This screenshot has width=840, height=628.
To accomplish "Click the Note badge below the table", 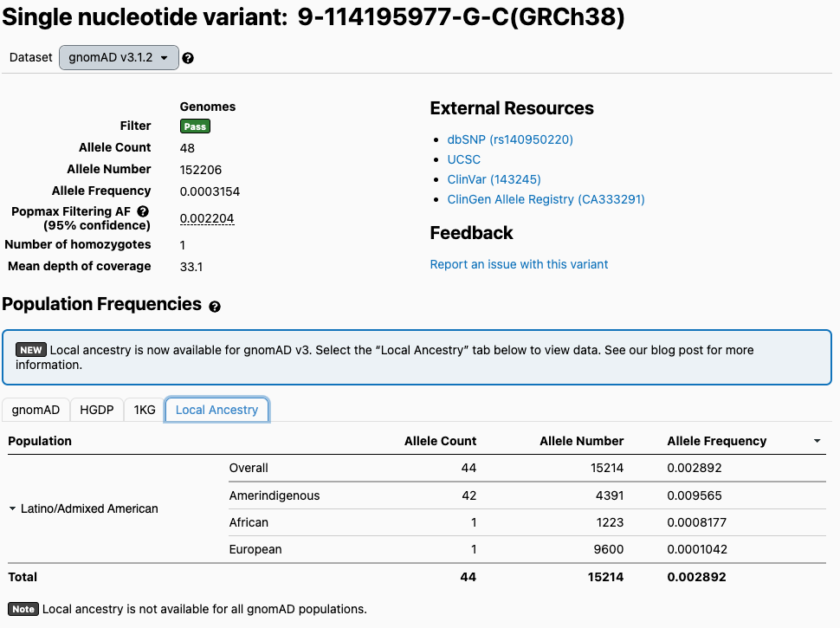I will [23, 609].
